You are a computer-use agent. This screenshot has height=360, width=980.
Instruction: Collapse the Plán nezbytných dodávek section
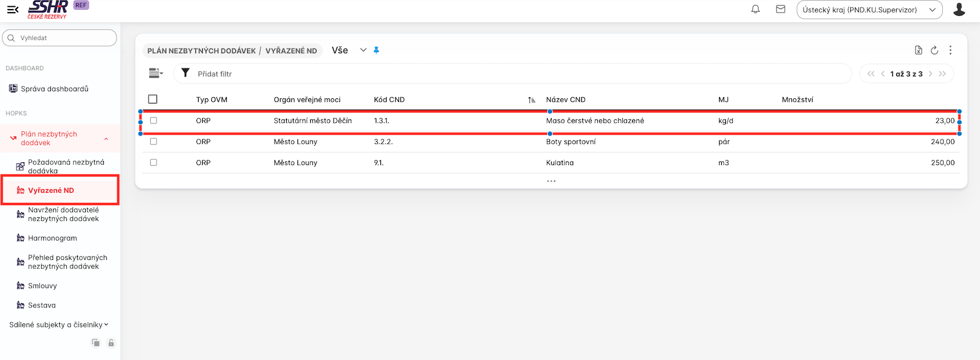[106, 139]
